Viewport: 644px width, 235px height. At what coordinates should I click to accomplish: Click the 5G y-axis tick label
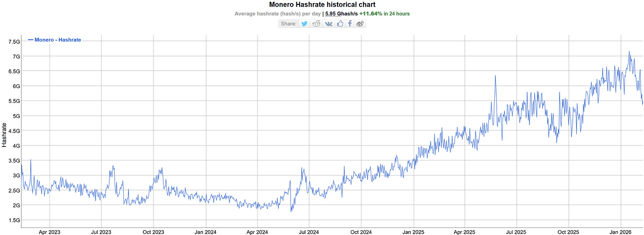[16, 116]
